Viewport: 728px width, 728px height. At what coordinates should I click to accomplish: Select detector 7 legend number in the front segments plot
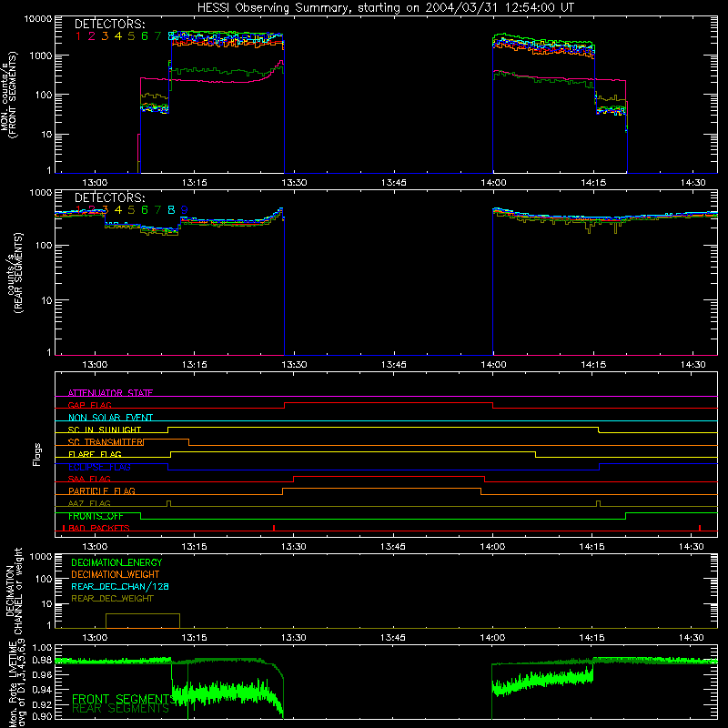click(x=157, y=36)
